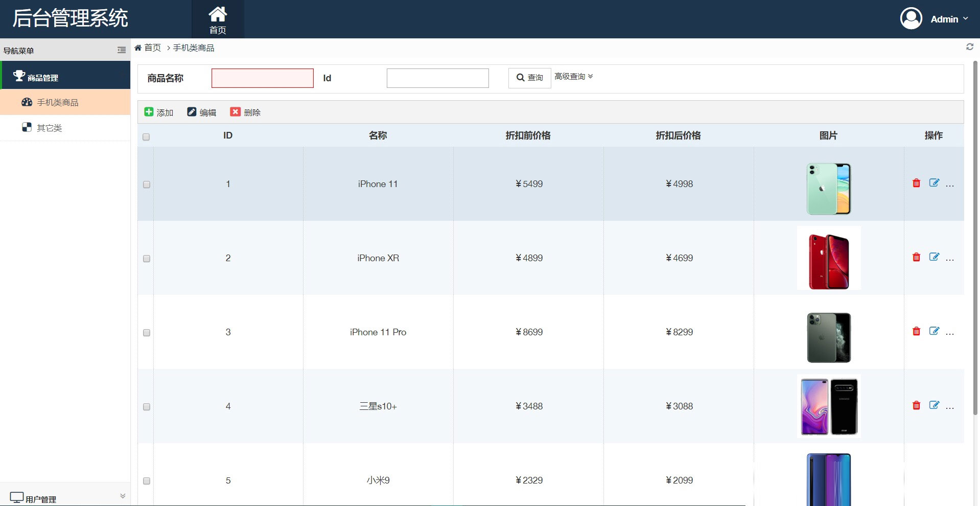Click the 查询 search button

coord(529,78)
